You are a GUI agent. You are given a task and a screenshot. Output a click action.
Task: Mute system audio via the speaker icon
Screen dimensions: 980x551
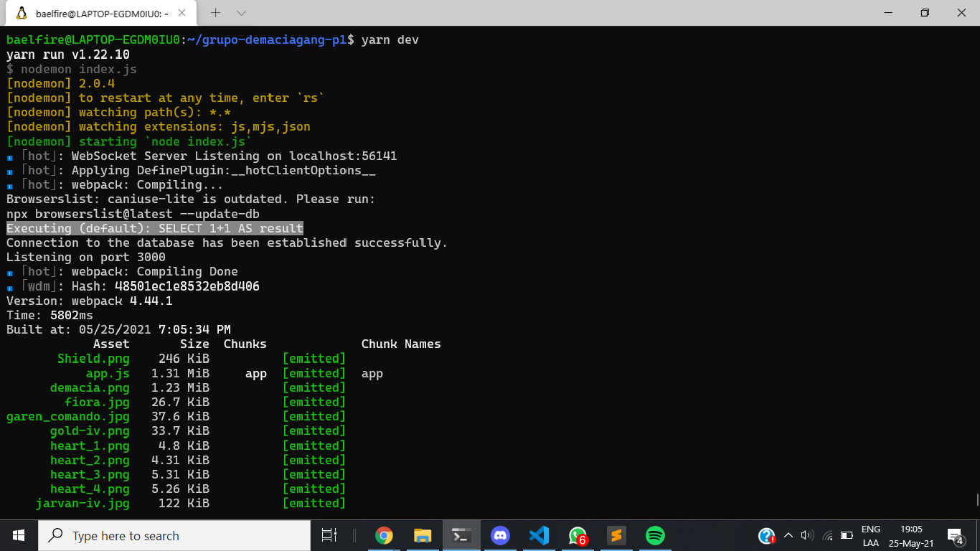pyautogui.click(x=806, y=535)
